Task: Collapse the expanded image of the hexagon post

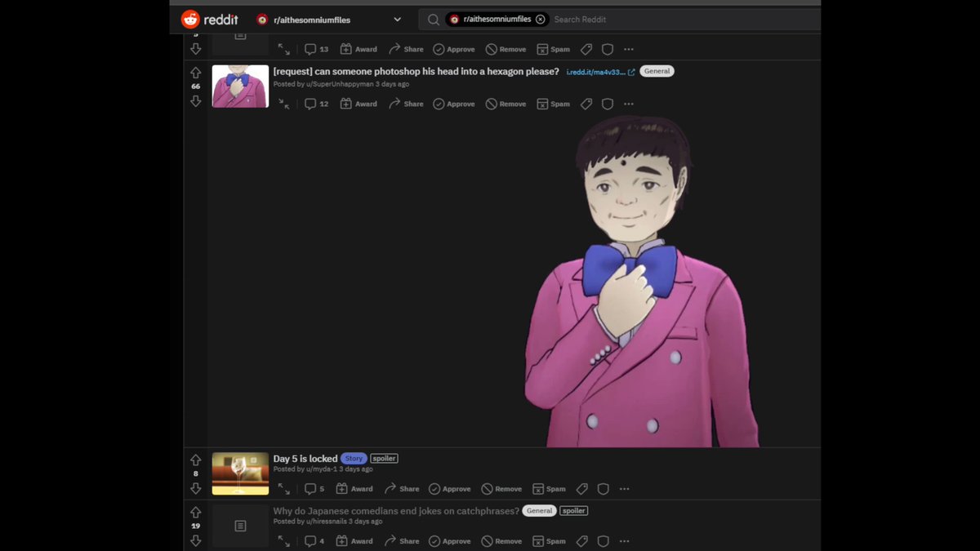Action: click(x=283, y=104)
